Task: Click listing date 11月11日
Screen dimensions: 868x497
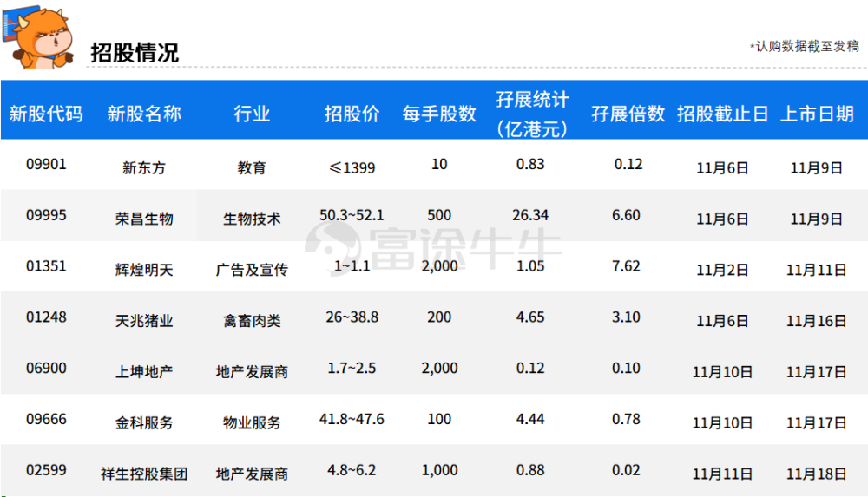Action: (x=817, y=270)
